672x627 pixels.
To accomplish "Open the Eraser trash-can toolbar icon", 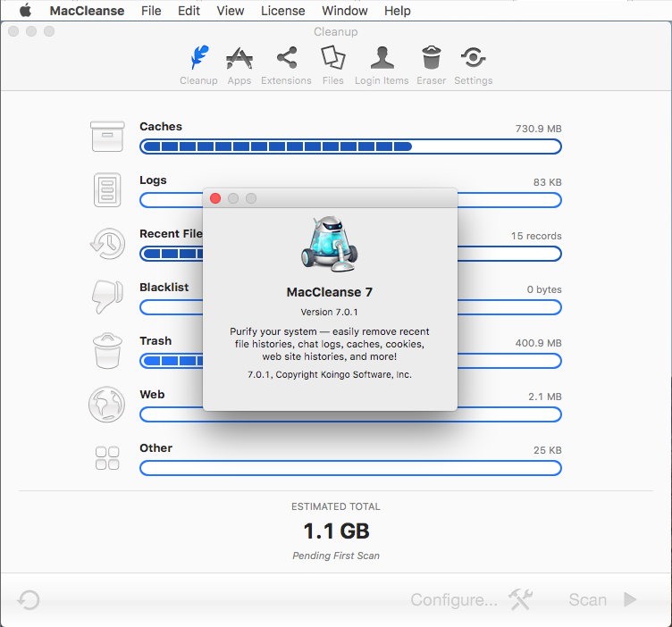I will coord(431,57).
